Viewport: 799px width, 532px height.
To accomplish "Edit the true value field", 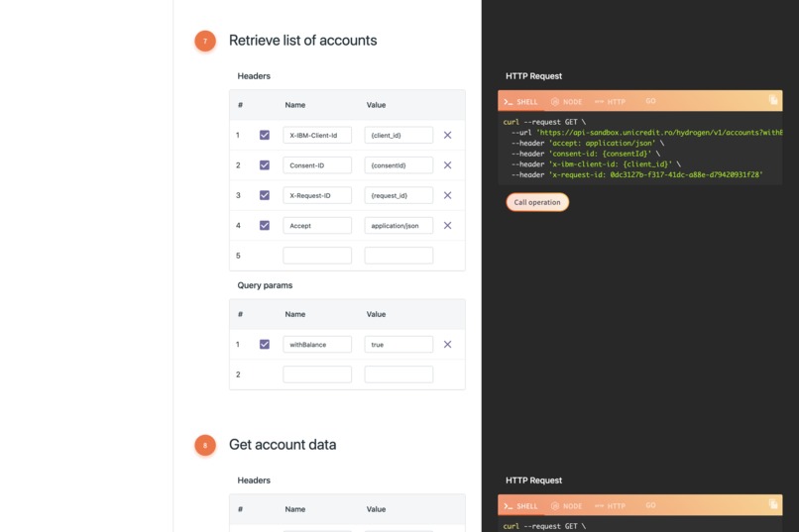I will 399,344.
